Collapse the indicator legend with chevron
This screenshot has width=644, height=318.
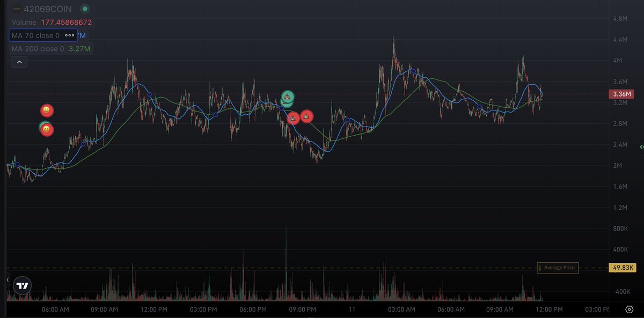coord(19,61)
